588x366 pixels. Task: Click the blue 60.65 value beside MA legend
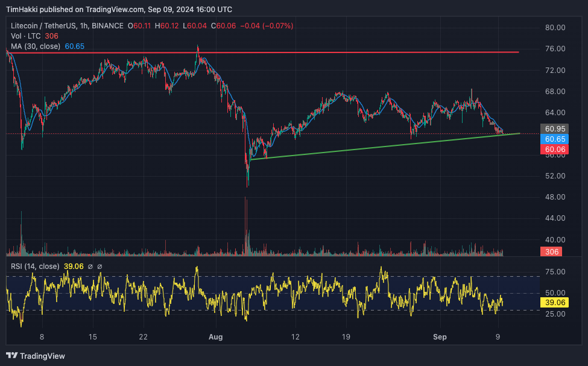(75, 46)
